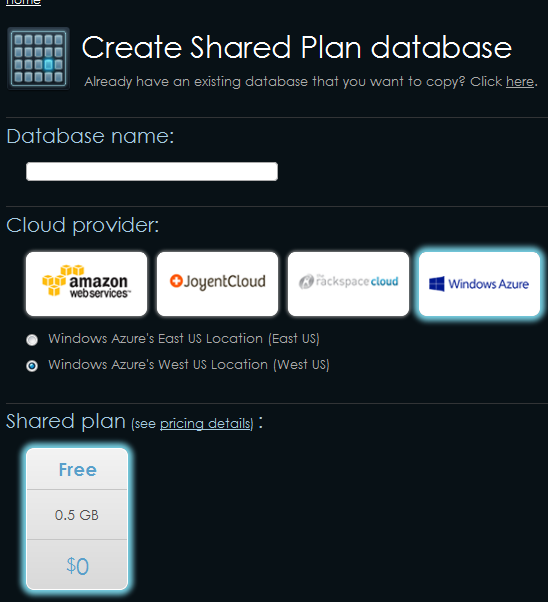Open the pricing details link
This screenshot has height=602, width=548.
(206, 423)
